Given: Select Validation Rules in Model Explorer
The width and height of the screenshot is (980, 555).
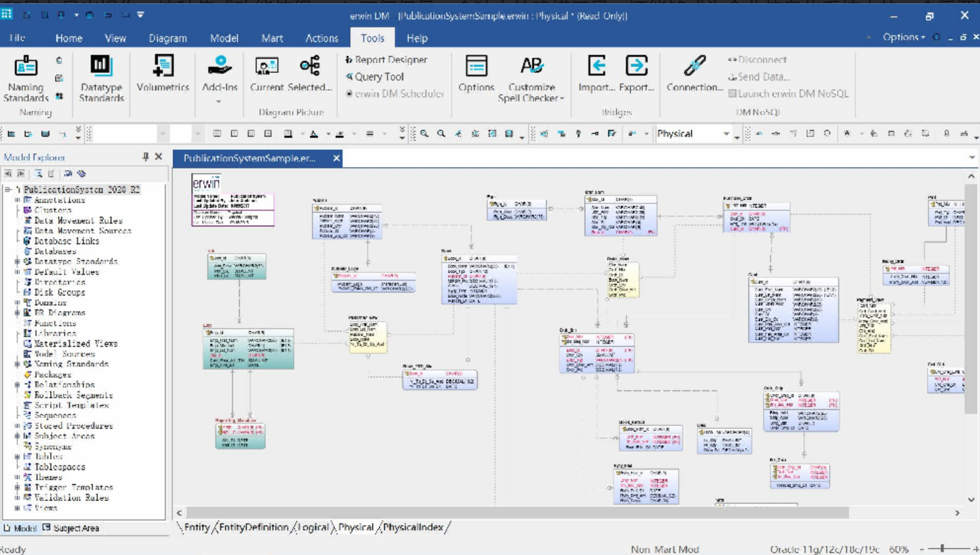Looking at the screenshot, I should tap(71, 498).
